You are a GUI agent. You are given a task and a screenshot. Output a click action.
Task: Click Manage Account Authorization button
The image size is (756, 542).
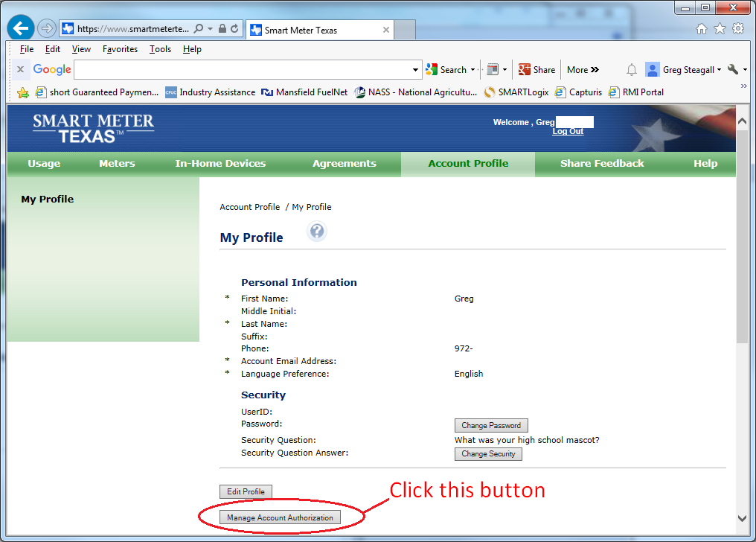pos(280,517)
